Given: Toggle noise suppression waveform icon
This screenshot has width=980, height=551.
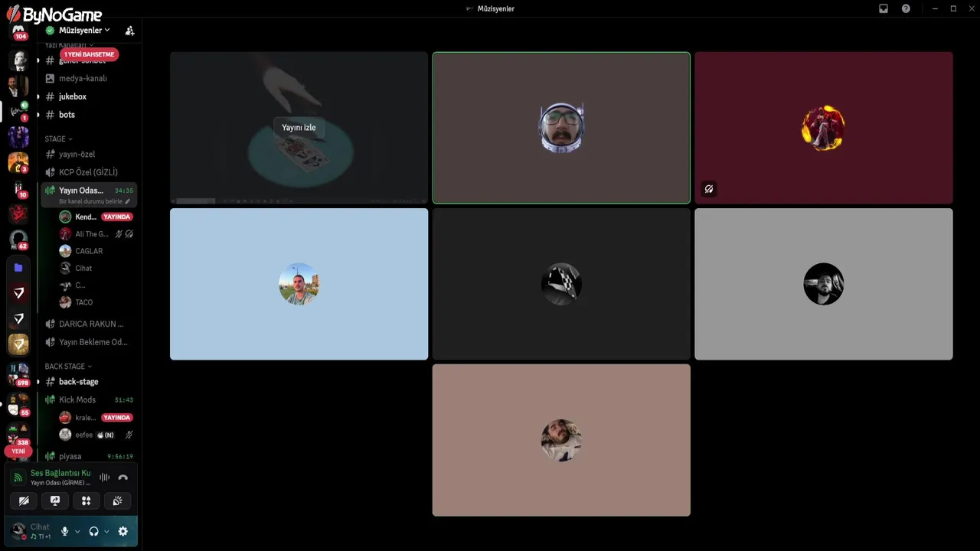Looking at the screenshot, I should (x=104, y=478).
